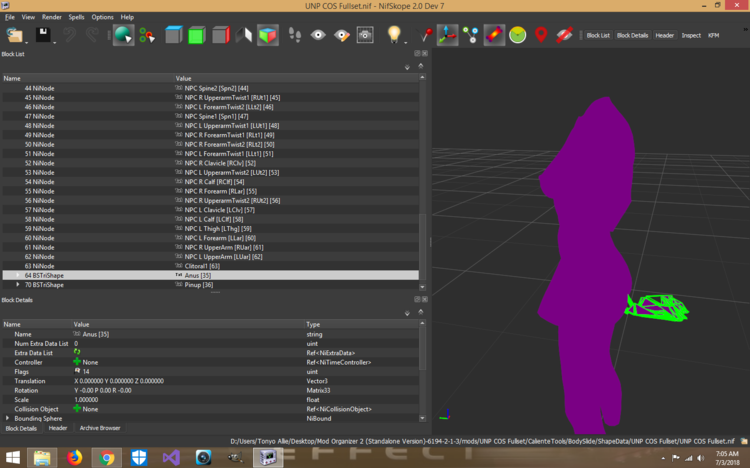This screenshot has height=468, width=750.
Task: Expand the 70 BSTriShape row
Action: [18, 285]
